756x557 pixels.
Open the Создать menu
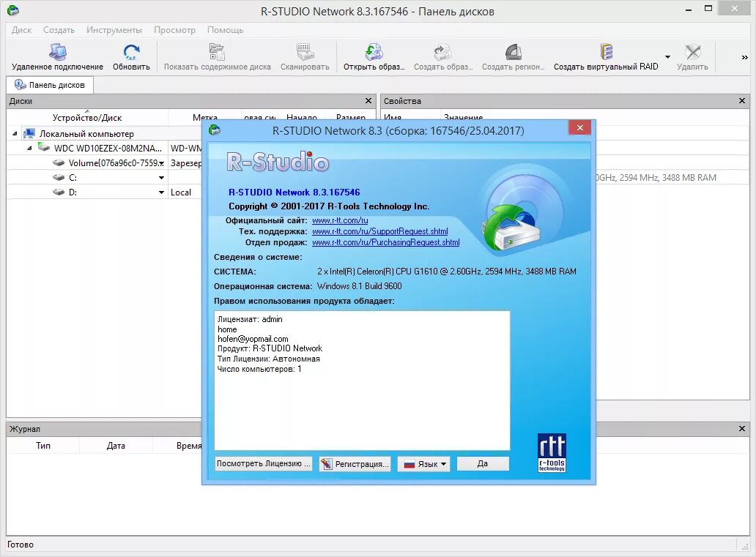point(59,30)
